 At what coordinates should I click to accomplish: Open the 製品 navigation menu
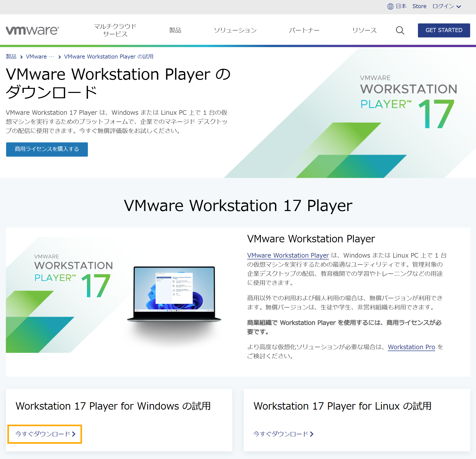(175, 30)
